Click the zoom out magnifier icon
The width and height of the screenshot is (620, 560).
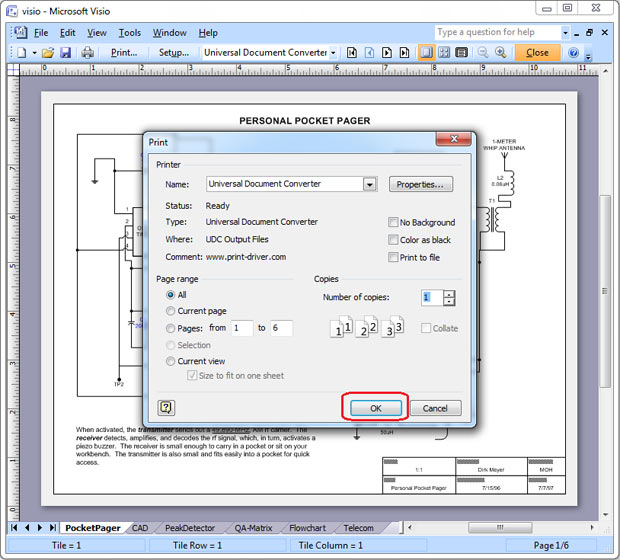point(483,52)
